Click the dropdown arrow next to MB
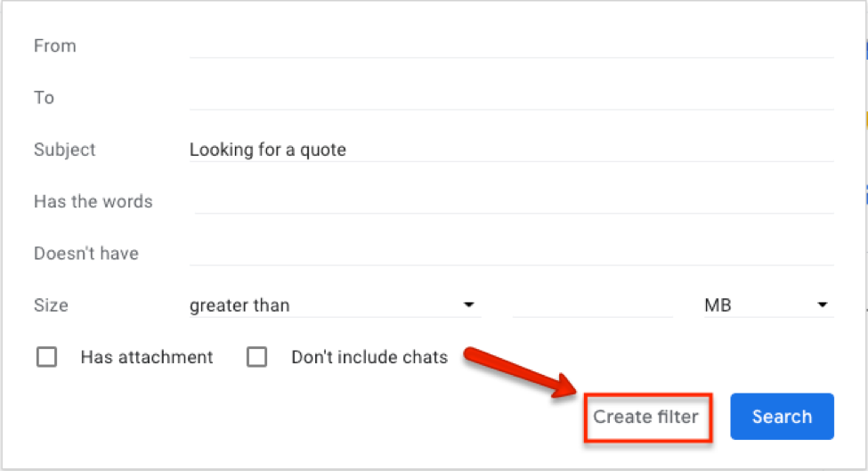This screenshot has height=471, width=868. (x=822, y=305)
